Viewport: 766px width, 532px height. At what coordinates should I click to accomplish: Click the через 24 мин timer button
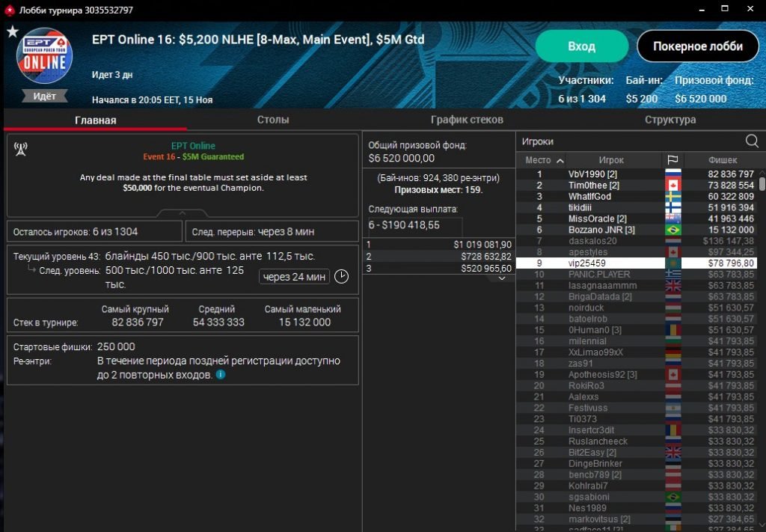click(x=294, y=277)
